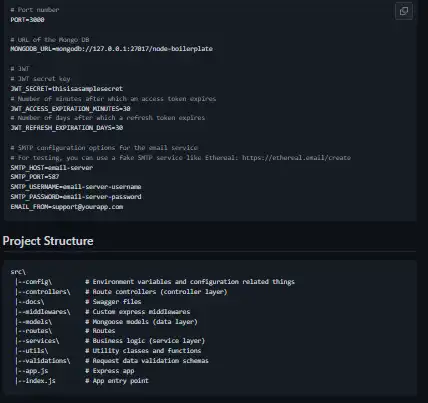Click the app.js file row
The image size is (428, 403).
click(x=75, y=371)
